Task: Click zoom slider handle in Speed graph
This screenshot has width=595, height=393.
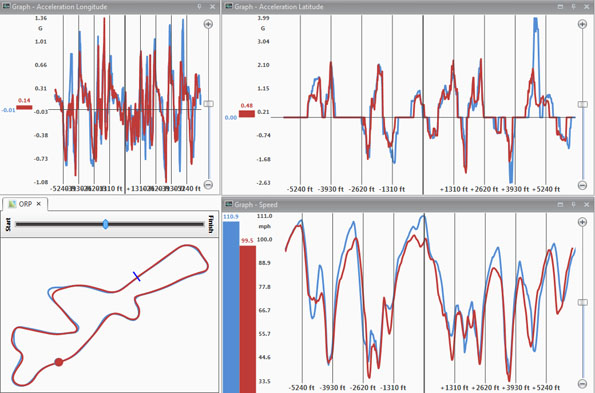Action: [x=582, y=302]
